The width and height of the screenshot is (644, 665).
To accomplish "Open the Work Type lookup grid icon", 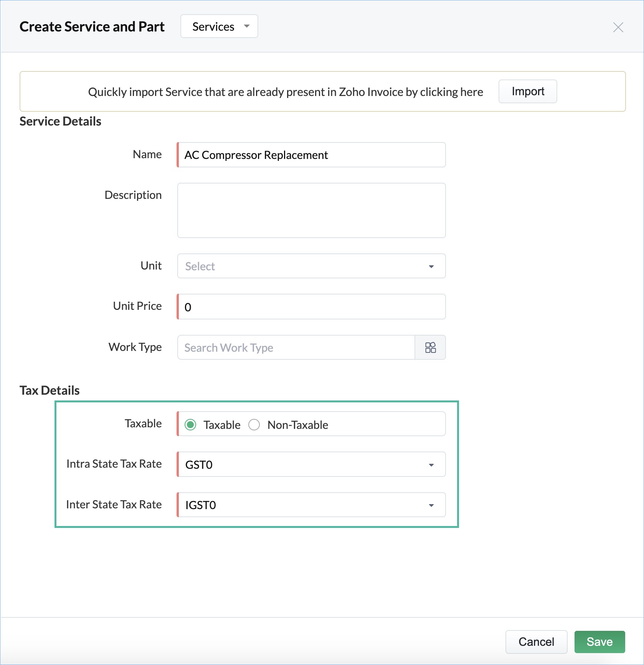I will click(430, 347).
